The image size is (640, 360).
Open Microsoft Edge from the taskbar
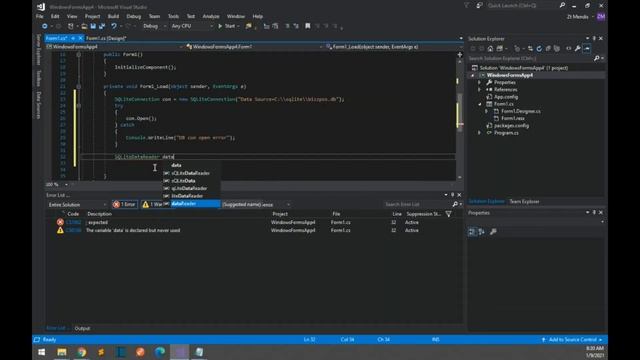(160, 352)
